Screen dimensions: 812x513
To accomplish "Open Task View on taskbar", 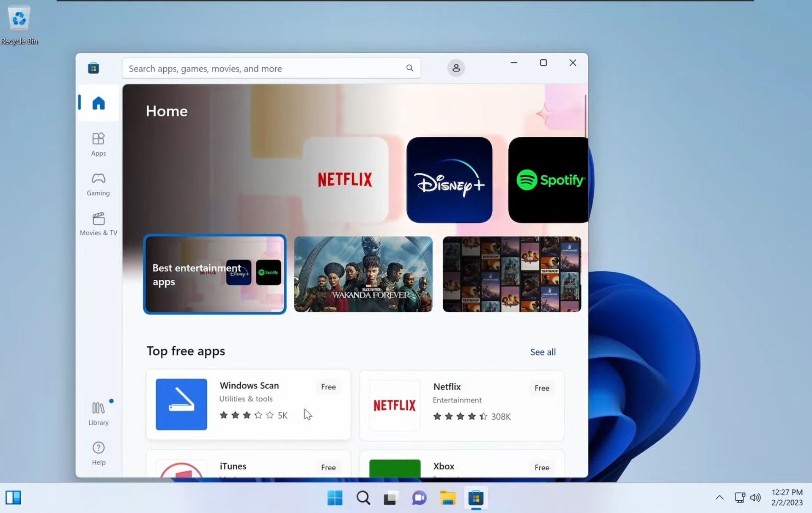I will click(x=391, y=498).
